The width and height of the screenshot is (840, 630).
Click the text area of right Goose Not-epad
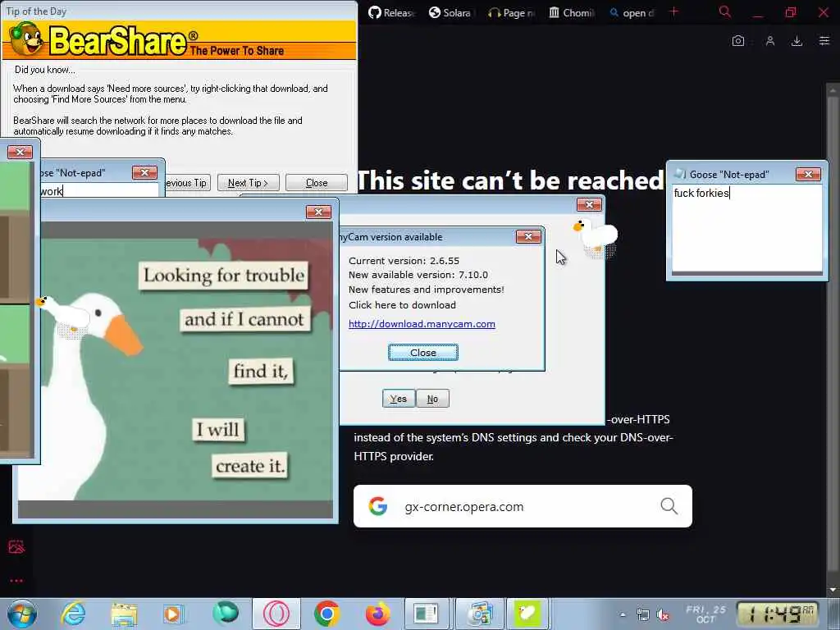[747, 228]
